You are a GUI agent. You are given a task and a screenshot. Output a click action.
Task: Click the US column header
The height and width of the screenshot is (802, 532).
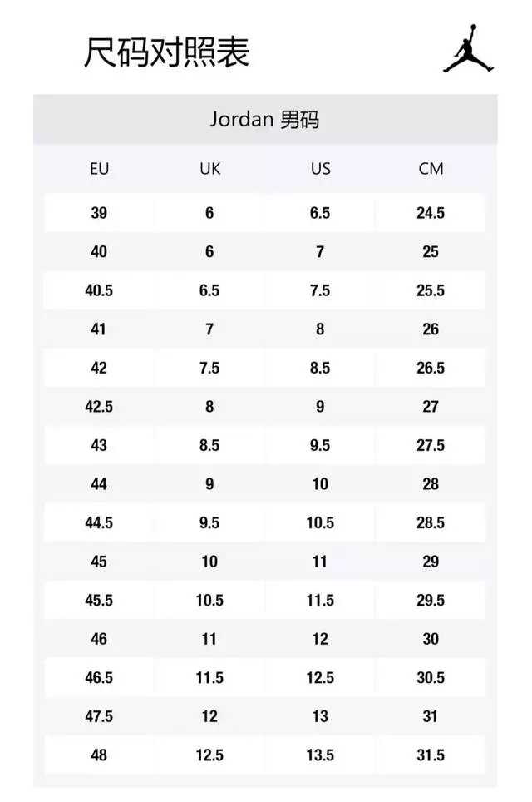tap(320, 169)
